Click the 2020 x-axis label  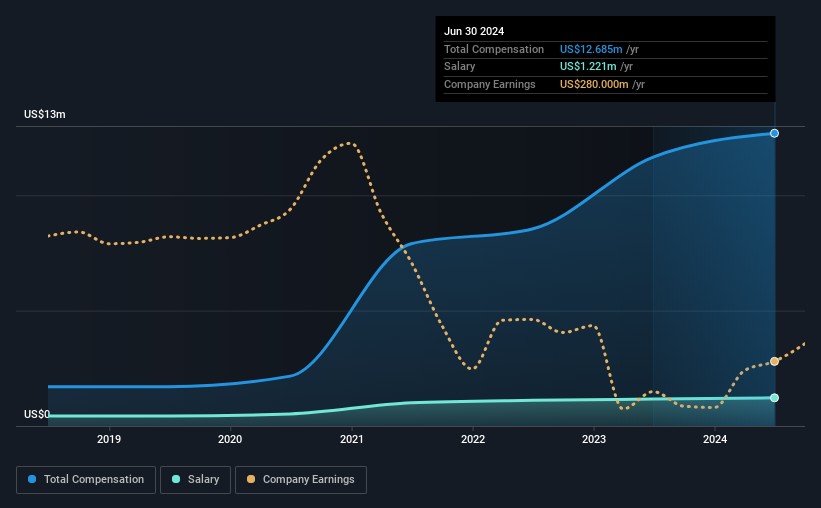tap(230, 439)
